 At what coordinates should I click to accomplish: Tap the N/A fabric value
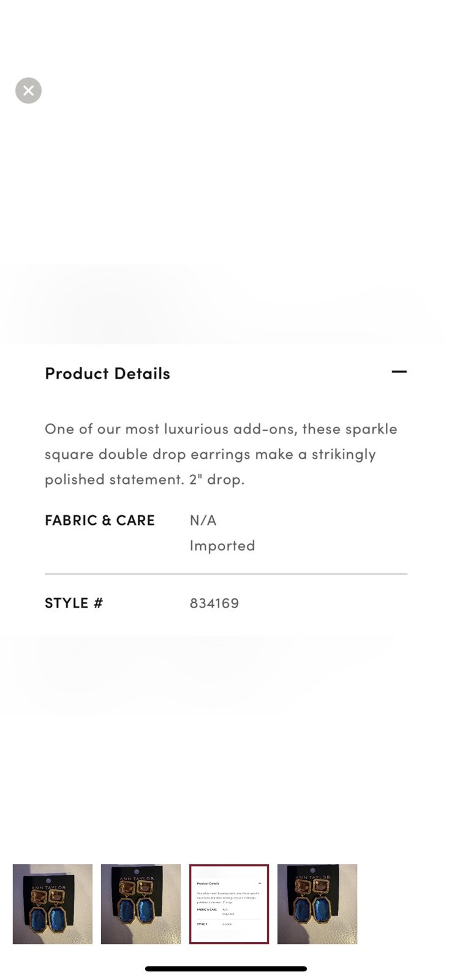point(203,521)
